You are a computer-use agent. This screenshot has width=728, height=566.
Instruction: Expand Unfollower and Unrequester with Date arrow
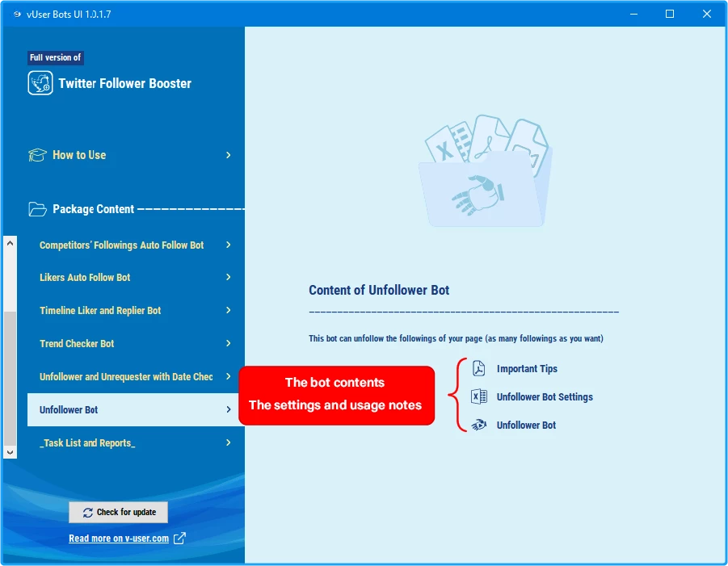(228, 376)
